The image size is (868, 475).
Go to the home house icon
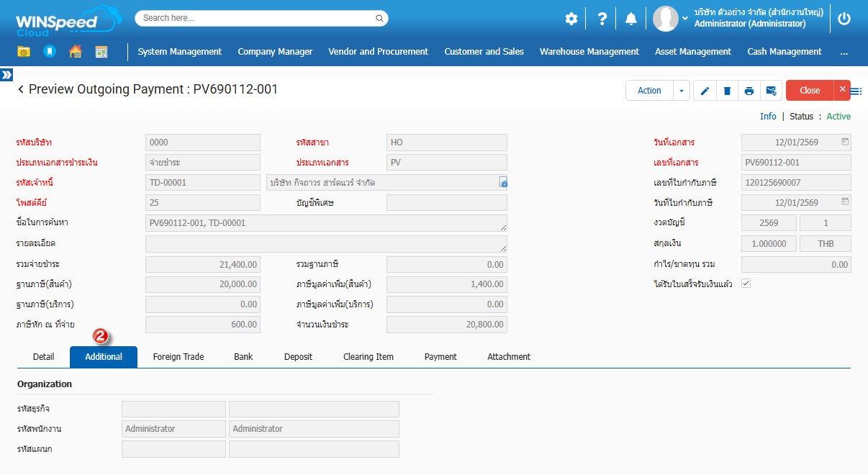[76, 52]
